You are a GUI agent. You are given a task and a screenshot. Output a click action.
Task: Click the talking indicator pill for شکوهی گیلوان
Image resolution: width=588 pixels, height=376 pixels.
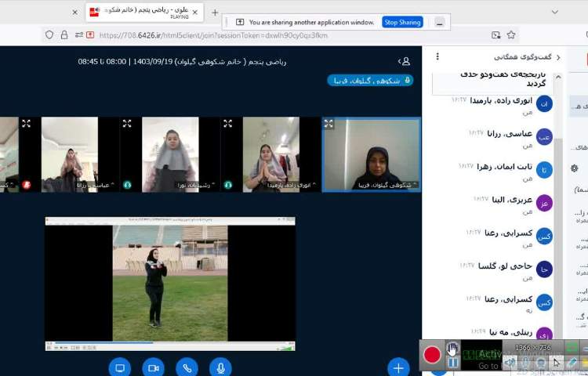click(370, 81)
